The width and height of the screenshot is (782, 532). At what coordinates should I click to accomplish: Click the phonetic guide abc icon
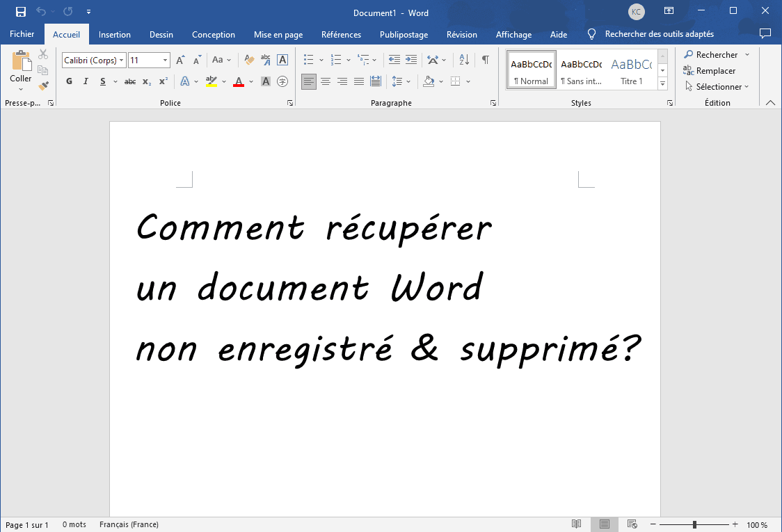[266, 60]
